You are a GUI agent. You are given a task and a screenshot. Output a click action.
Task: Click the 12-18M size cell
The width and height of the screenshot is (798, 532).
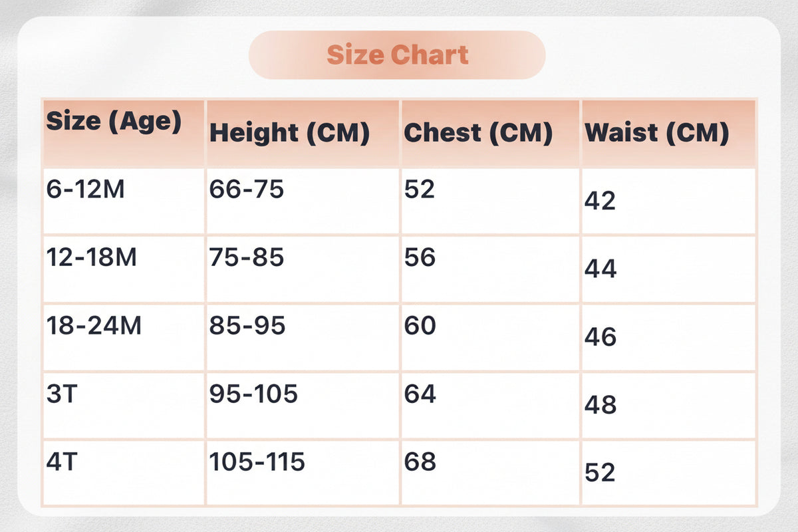124,269
